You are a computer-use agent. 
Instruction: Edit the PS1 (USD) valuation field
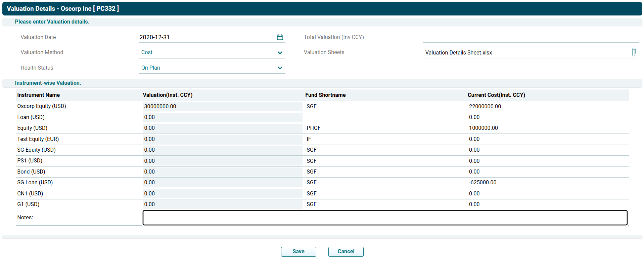click(x=222, y=161)
